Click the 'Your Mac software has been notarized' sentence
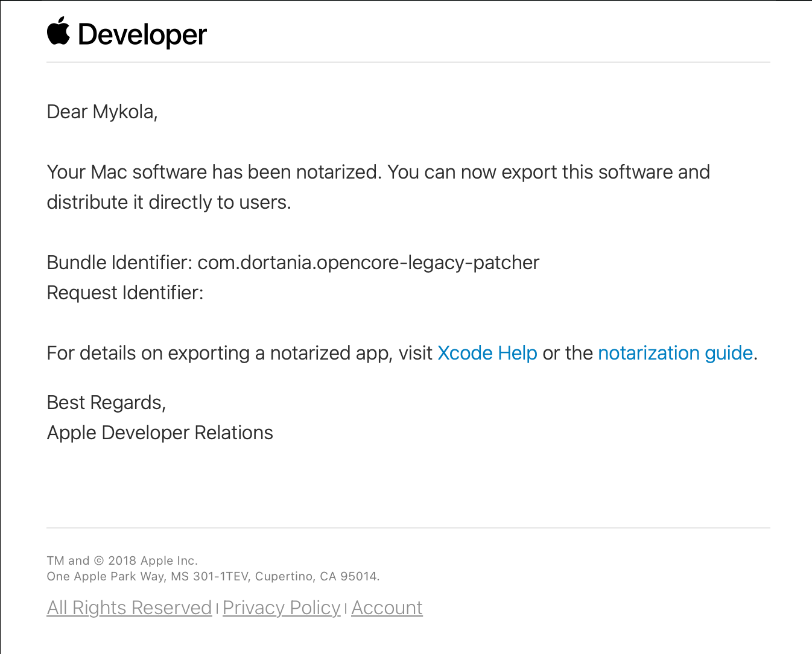The height and width of the screenshot is (654, 812). point(214,173)
